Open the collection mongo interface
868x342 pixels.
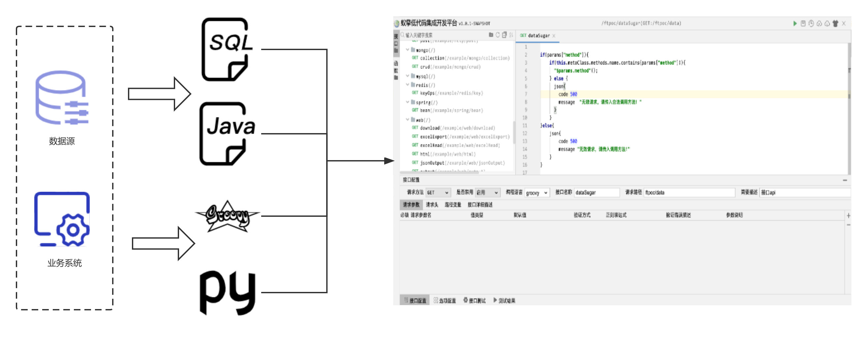click(461, 58)
